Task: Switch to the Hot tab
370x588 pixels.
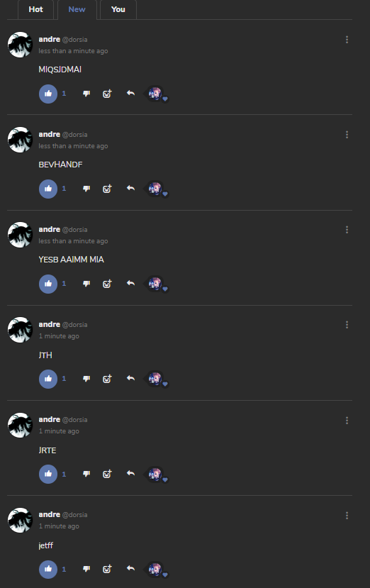Action: point(35,9)
